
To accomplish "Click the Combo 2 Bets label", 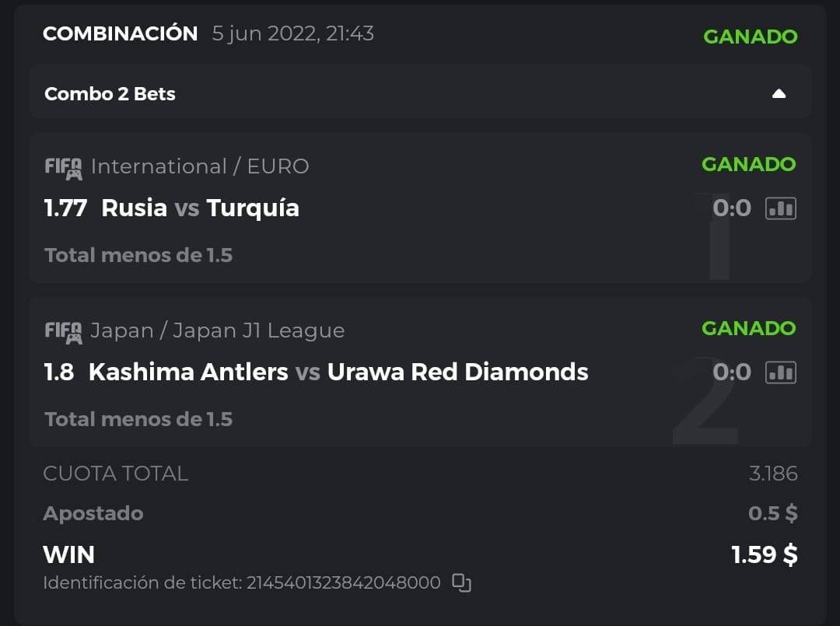I will pos(110,94).
